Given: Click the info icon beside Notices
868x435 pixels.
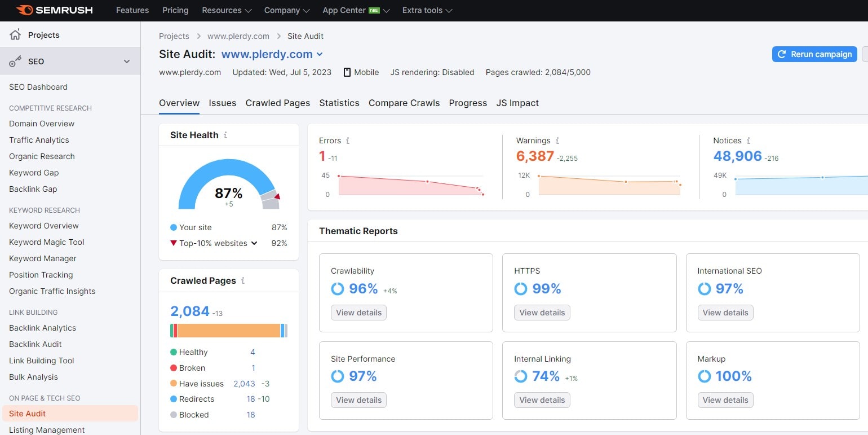Looking at the screenshot, I should click(x=749, y=141).
